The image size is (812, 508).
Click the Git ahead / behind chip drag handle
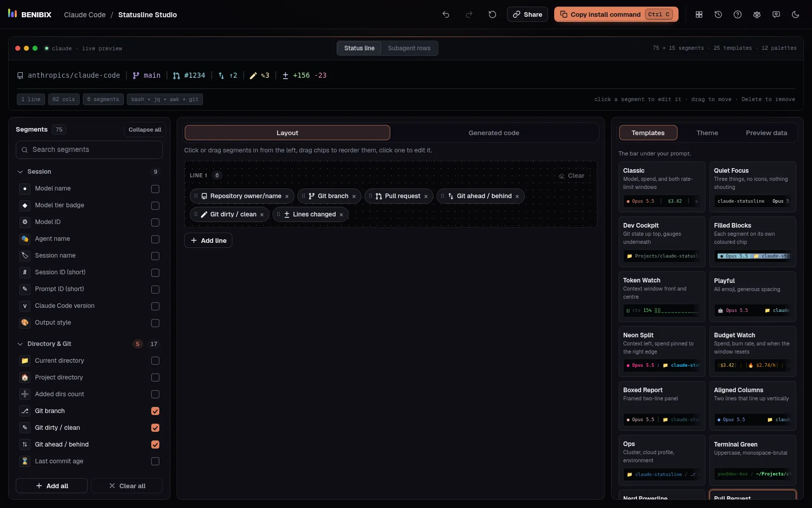(443, 196)
